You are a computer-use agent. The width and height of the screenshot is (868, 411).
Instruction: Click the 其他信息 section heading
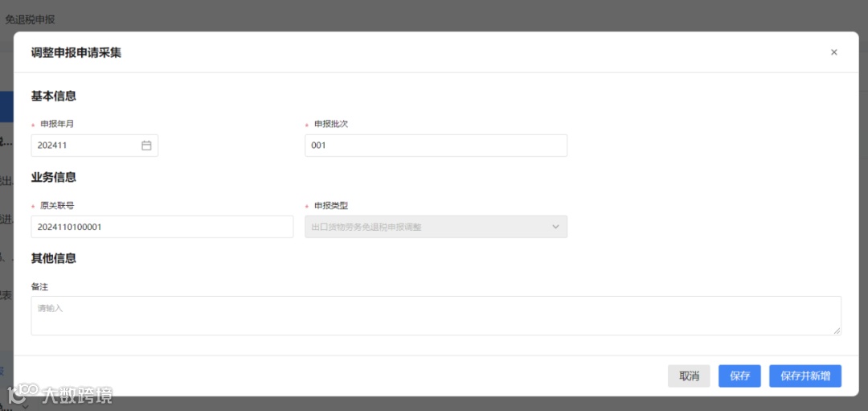point(54,259)
